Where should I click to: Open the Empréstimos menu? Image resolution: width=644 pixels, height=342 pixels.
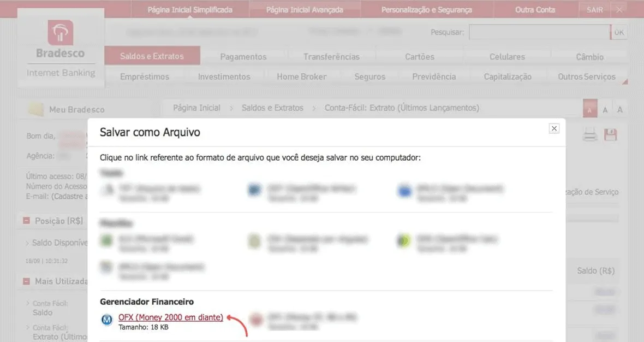(x=145, y=76)
